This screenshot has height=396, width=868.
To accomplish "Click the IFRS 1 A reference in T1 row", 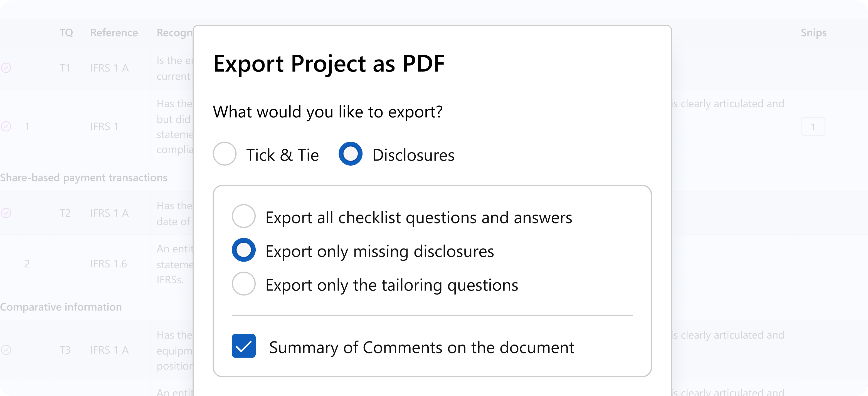I will pos(109,68).
